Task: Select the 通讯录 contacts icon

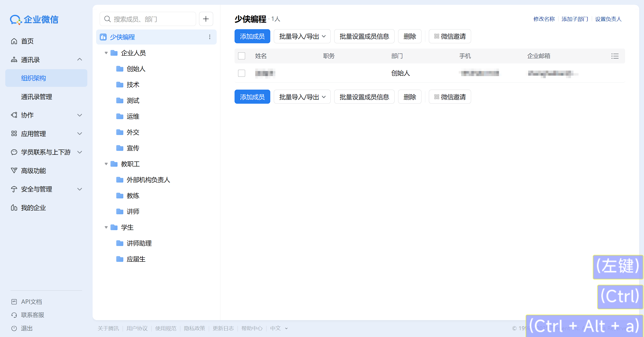Action: 14,60
